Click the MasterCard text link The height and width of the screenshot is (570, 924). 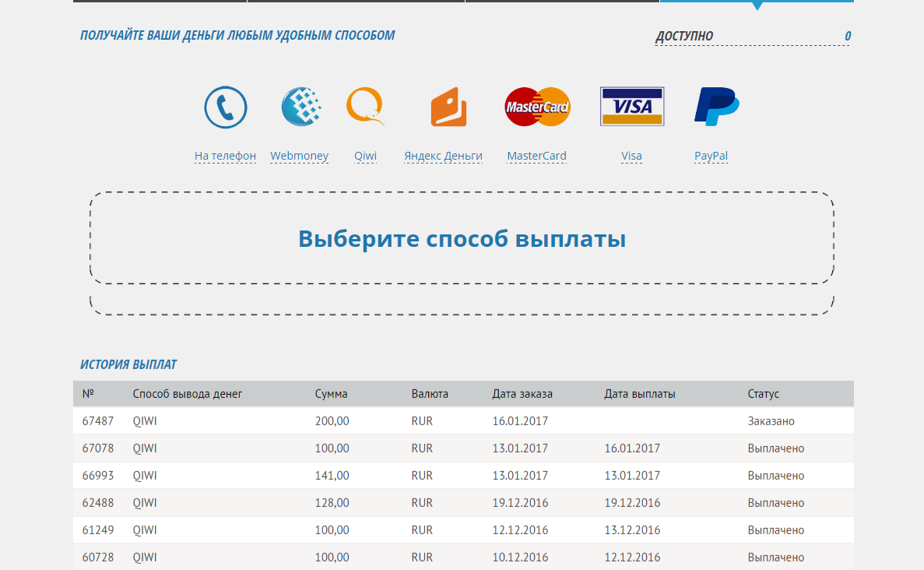537,156
